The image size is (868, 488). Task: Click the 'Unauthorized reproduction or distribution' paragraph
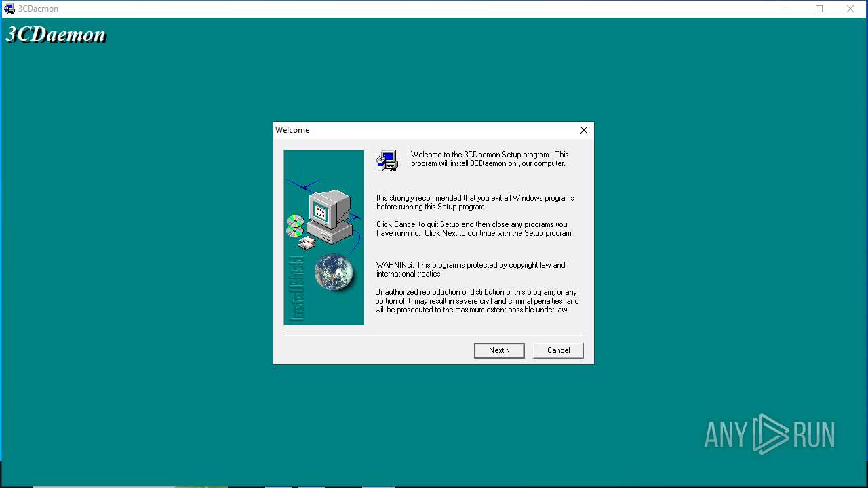tap(477, 301)
